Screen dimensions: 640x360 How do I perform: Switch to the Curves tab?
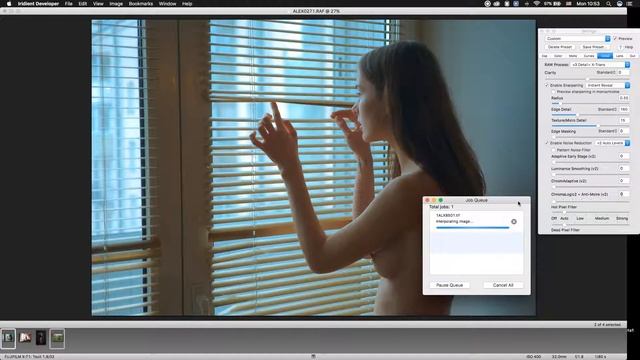tap(589, 56)
